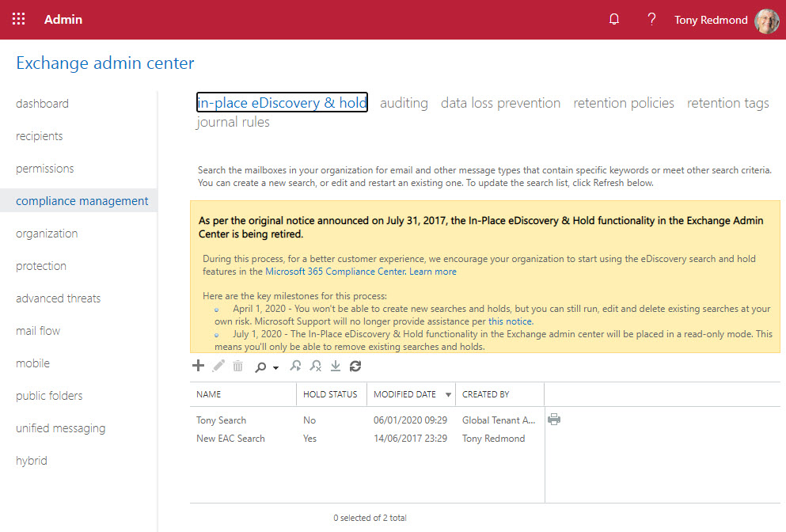Viewport: 786px width, 532px height.
Task: Refresh the search list
Action: pos(355,367)
